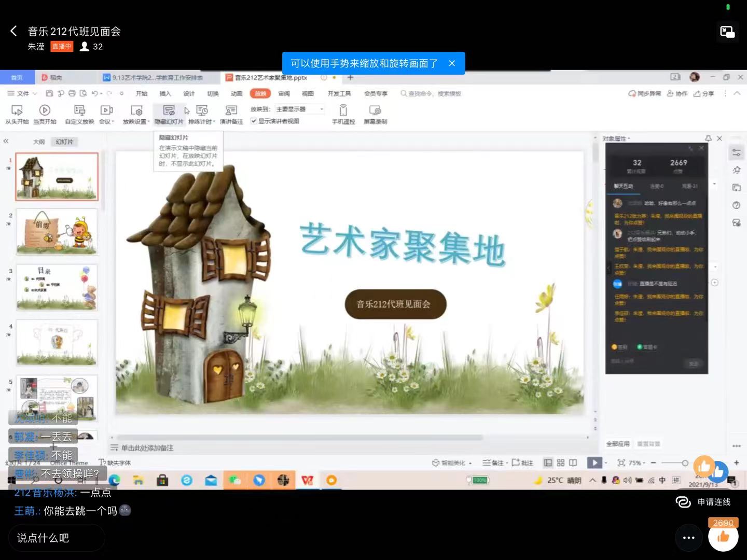Switch to reading view book icon
Viewport: 747px width, 560px height.
tap(573, 463)
